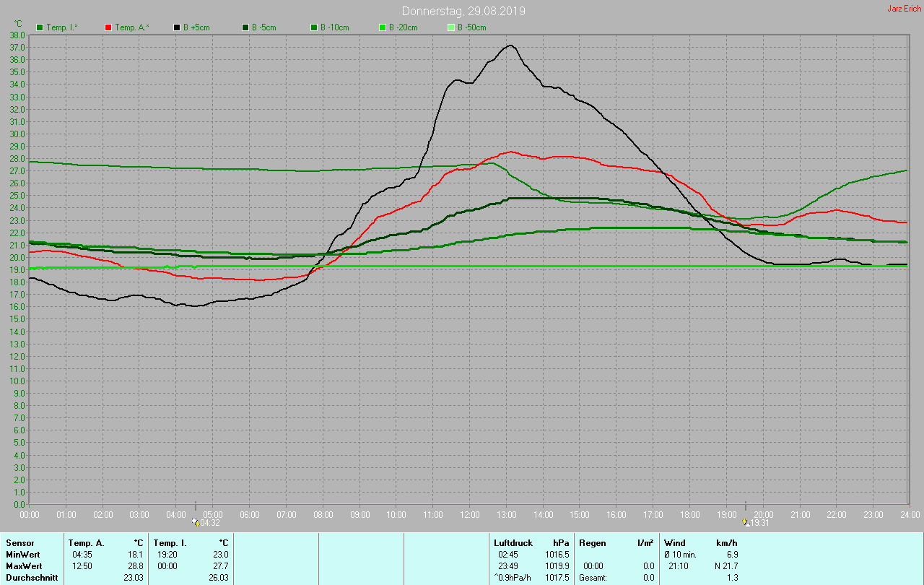Click the "Ø 10 min." wind label
924x585 pixels.
coord(681,555)
